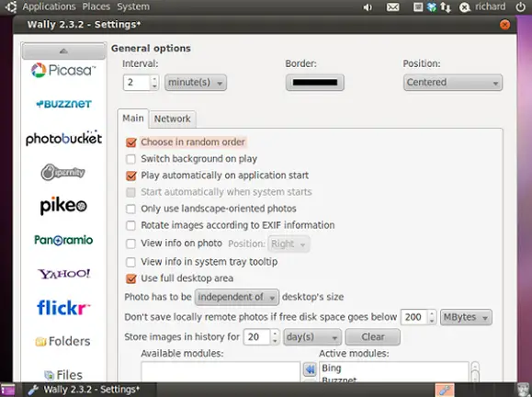Enable Rotate images according to EXIF information
The height and width of the screenshot is (397, 532).
tap(131, 225)
